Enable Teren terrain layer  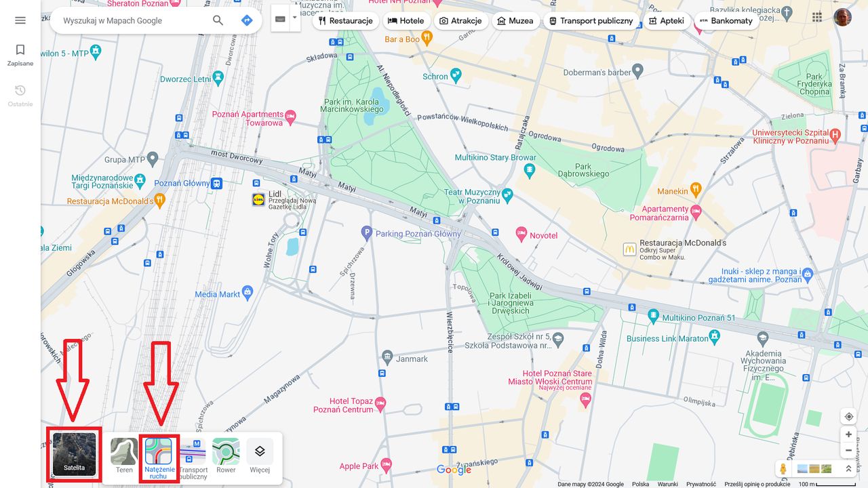point(124,455)
